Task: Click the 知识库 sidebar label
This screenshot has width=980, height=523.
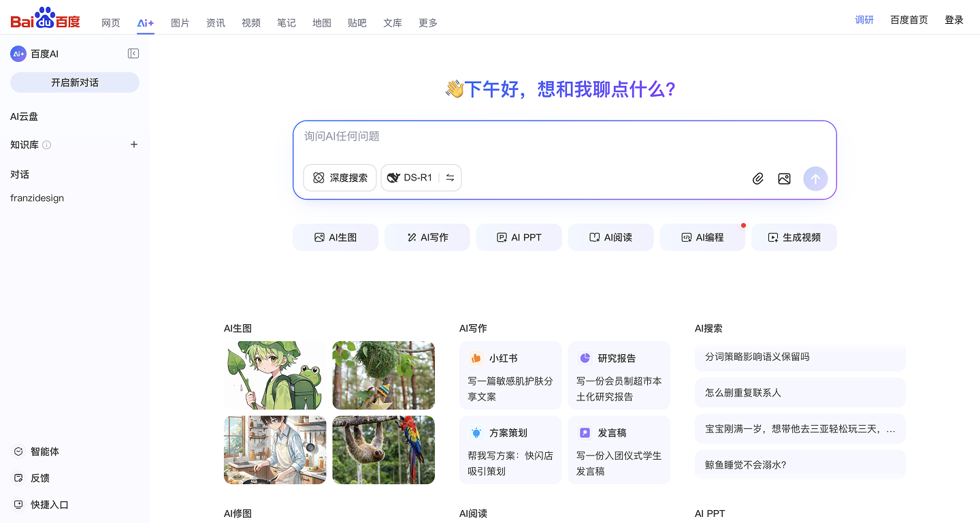Action: coord(24,144)
